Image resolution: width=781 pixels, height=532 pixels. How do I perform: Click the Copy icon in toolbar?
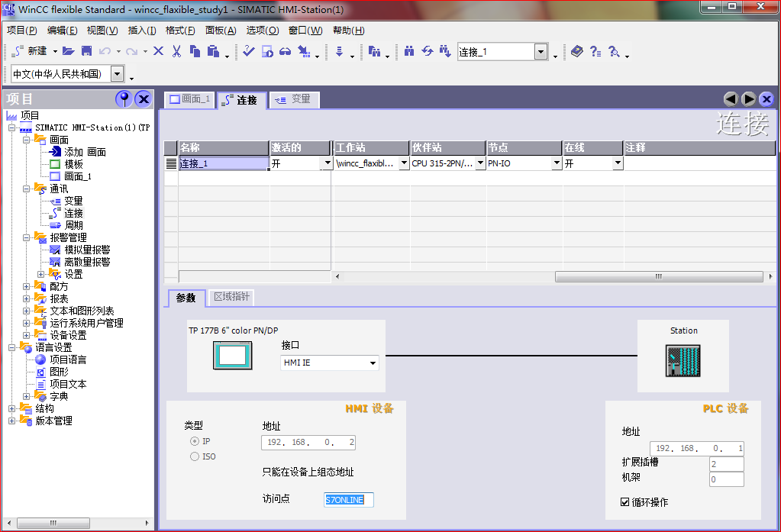(x=195, y=51)
